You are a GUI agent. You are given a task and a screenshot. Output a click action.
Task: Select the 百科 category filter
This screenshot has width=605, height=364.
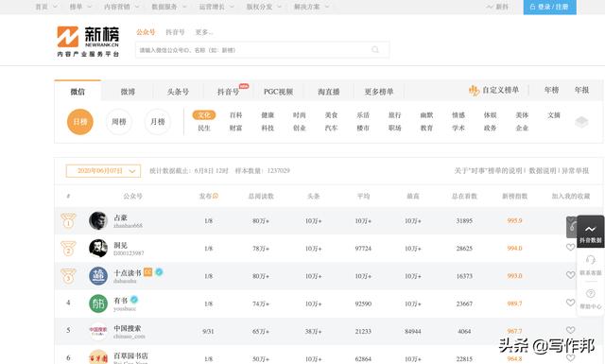tap(235, 115)
